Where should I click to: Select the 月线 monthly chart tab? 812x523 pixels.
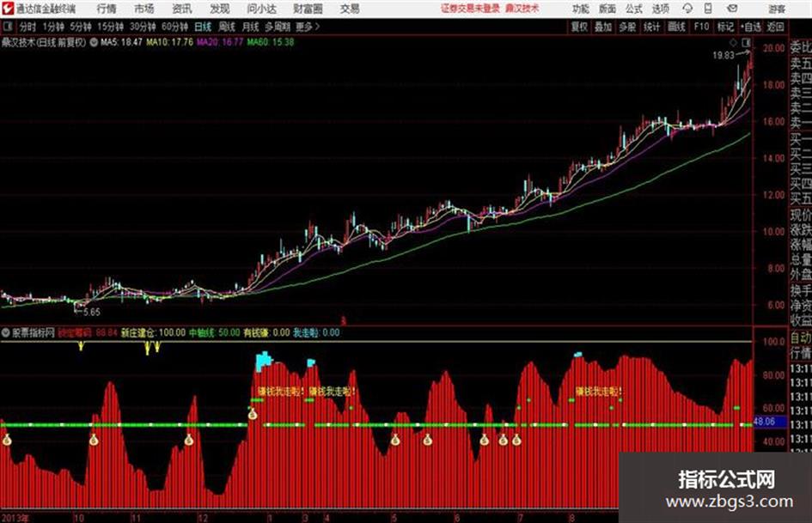250,27
